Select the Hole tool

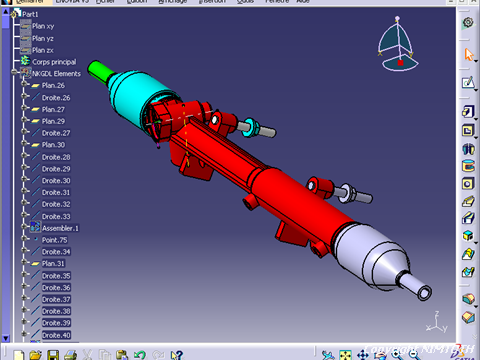coord(468,184)
